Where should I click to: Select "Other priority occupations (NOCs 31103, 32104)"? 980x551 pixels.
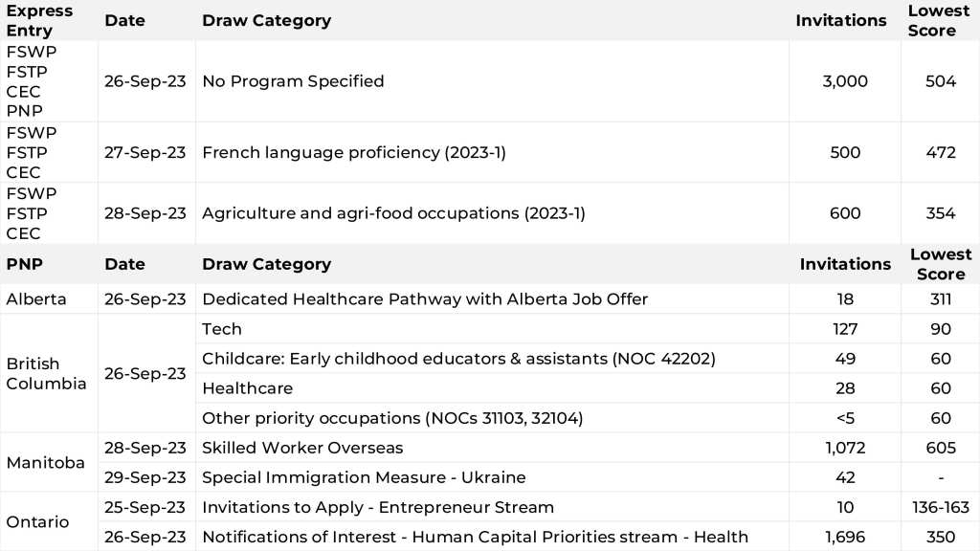pos(392,418)
